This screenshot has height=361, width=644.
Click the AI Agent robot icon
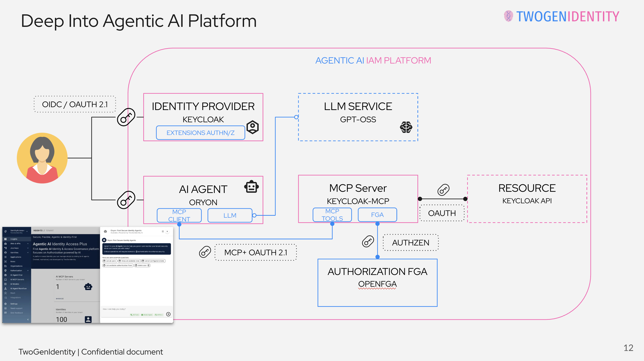251,187
